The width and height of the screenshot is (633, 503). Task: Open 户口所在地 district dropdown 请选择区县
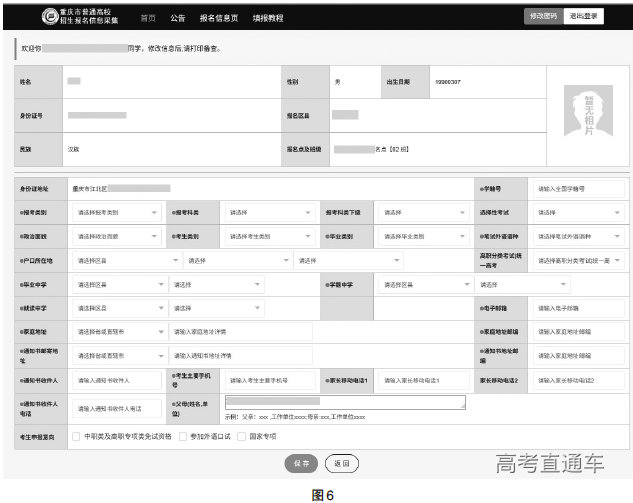(127, 261)
